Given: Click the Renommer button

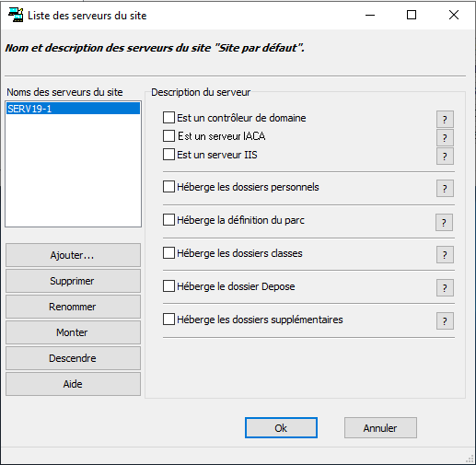Looking at the screenshot, I should tap(73, 307).
